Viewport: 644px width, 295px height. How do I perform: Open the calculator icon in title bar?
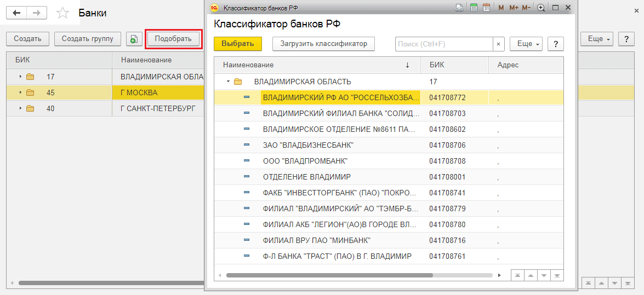(x=474, y=7)
